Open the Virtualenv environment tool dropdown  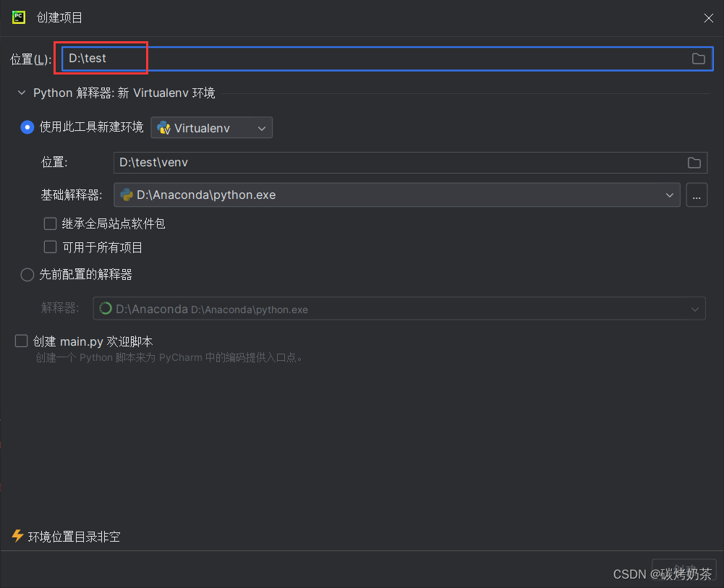click(x=211, y=128)
